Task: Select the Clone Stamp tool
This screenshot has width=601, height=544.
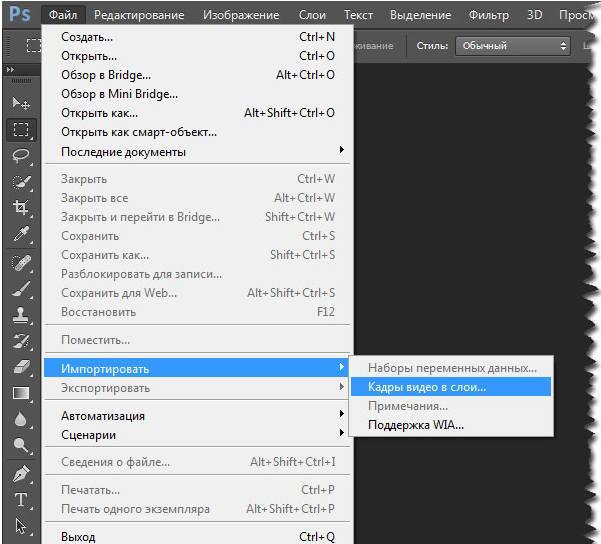Action: pos(21,315)
